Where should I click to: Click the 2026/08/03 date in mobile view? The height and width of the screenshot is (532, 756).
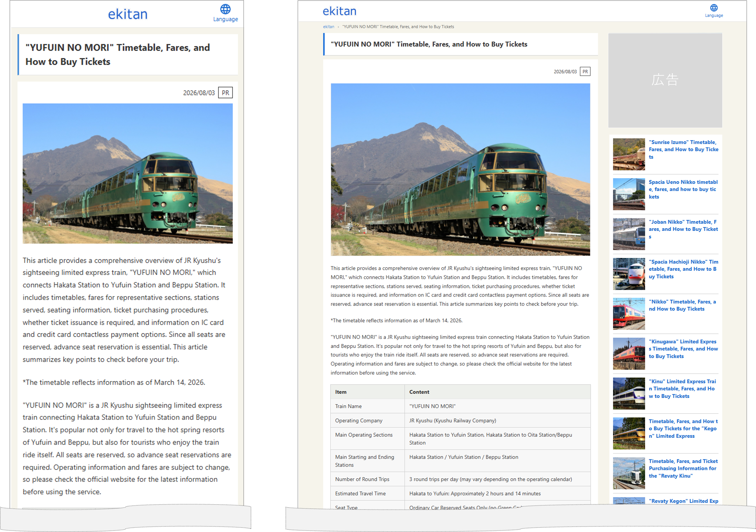pos(199,93)
